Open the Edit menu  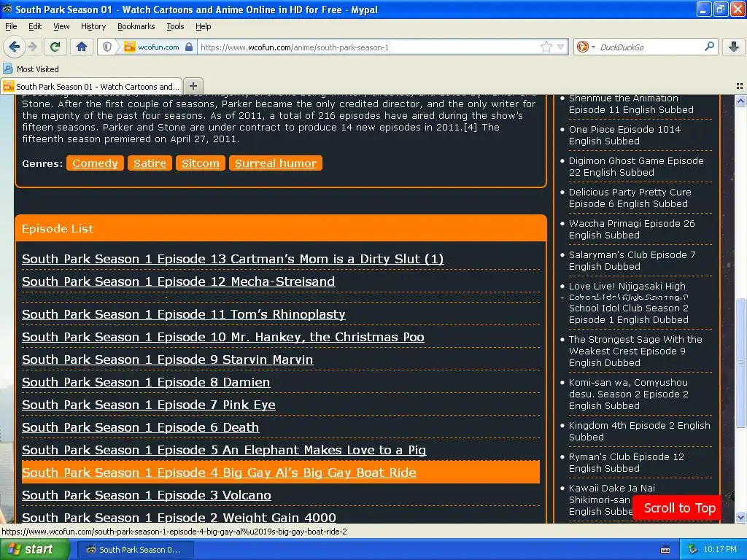pos(35,26)
